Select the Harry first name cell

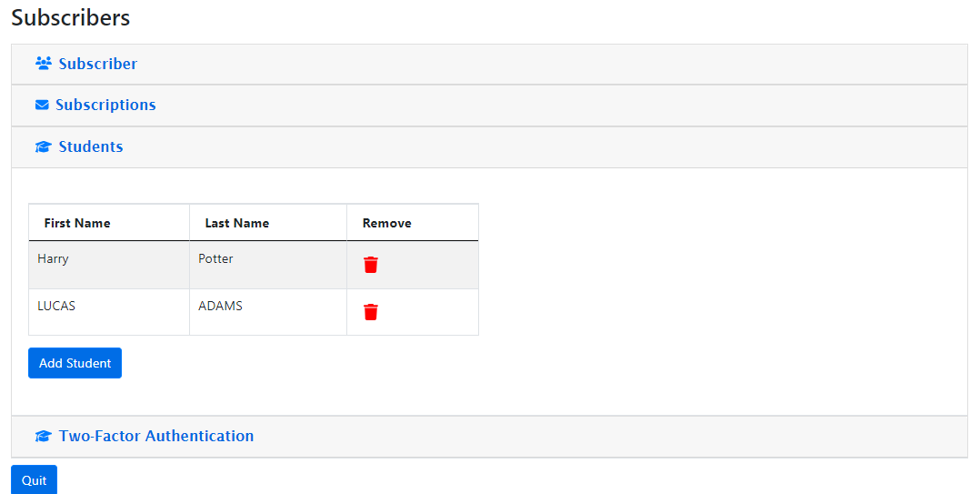pyautogui.click(x=53, y=259)
